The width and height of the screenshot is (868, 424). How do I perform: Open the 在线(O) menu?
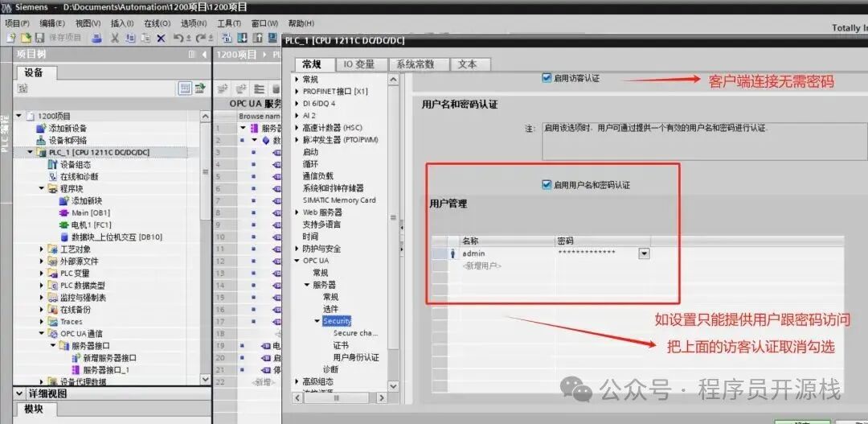click(151, 23)
